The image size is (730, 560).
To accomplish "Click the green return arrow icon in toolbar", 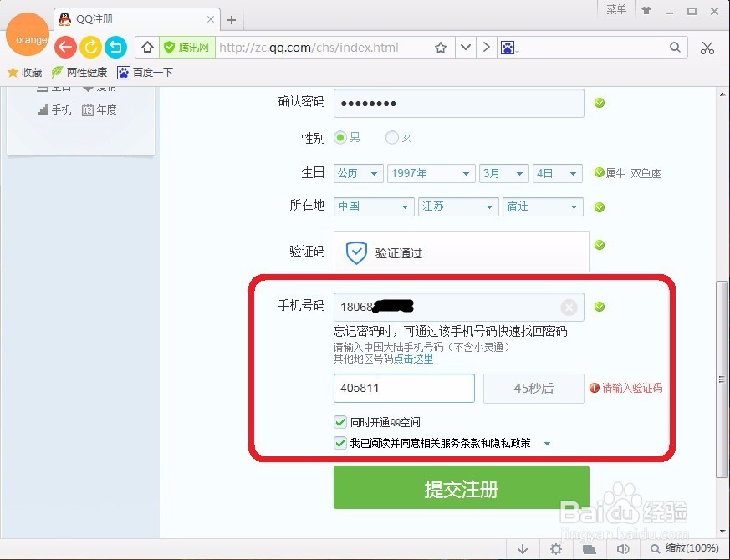I will tap(115, 48).
